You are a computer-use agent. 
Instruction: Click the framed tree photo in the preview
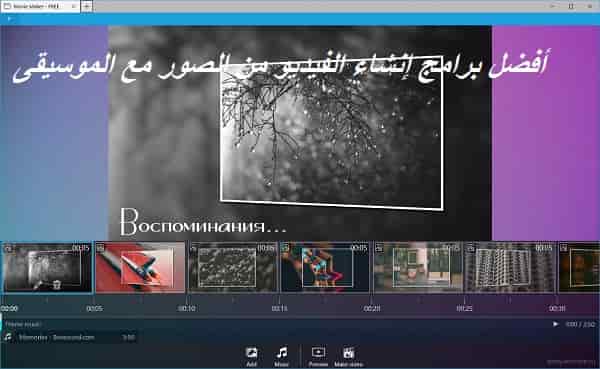pos(332,132)
